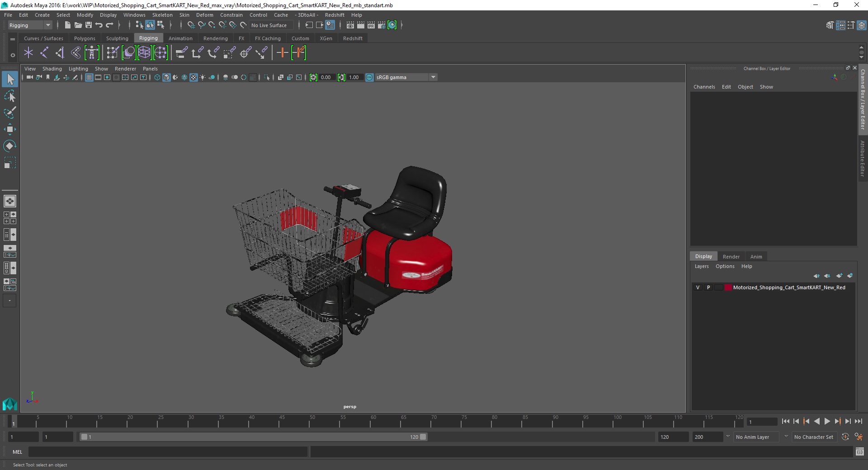Image resolution: width=868 pixels, height=470 pixels.
Task: Activate the Scale tool
Action: coord(9,163)
